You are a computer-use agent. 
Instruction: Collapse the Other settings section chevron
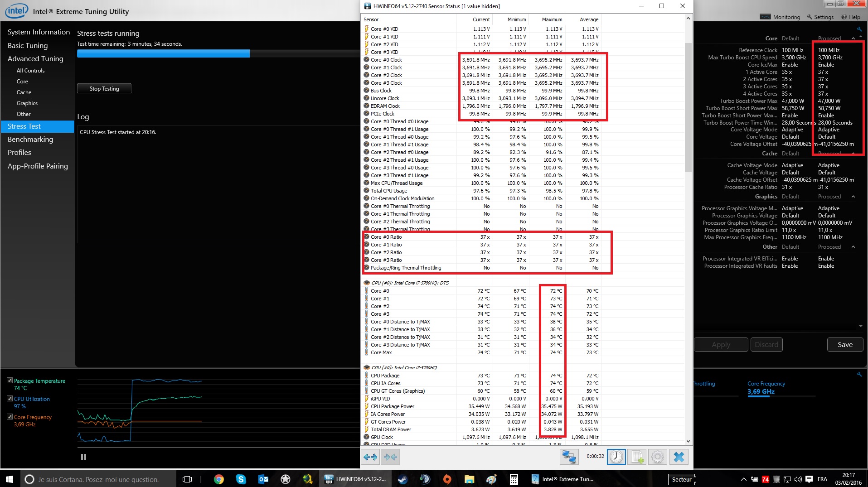(853, 247)
